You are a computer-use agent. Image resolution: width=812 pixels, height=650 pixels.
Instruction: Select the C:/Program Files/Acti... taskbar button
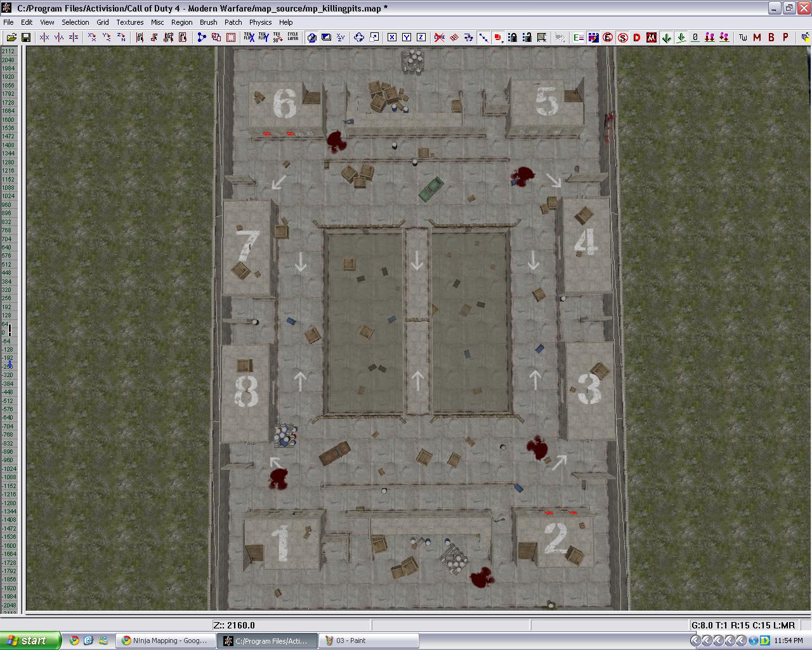pyautogui.click(x=266, y=640)
